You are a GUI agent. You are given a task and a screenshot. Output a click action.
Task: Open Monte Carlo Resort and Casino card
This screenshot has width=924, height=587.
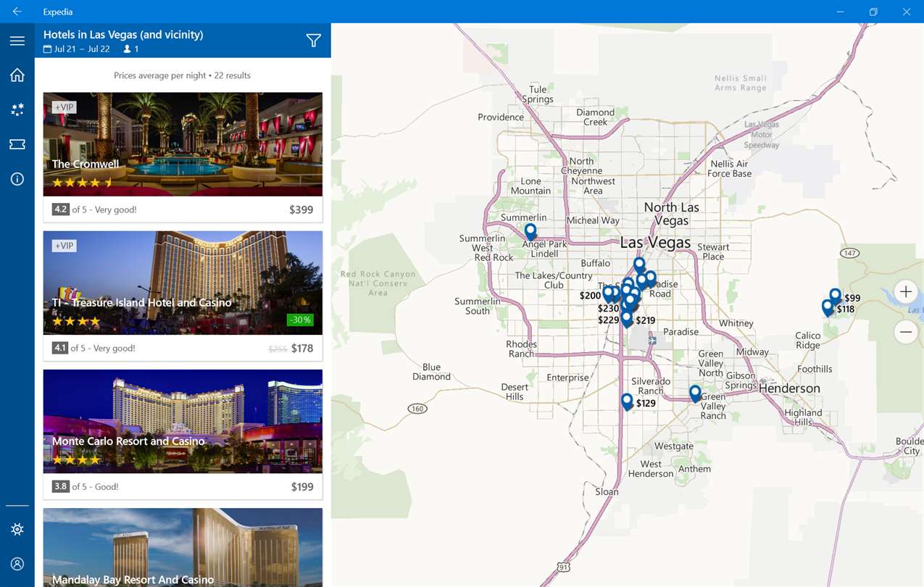click(183, 434)
